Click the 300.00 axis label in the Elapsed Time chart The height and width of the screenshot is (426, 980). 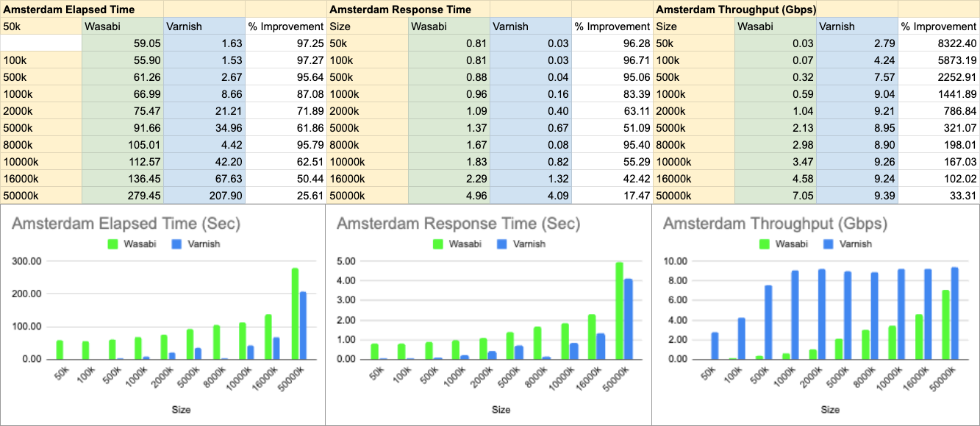coord(28,261)
